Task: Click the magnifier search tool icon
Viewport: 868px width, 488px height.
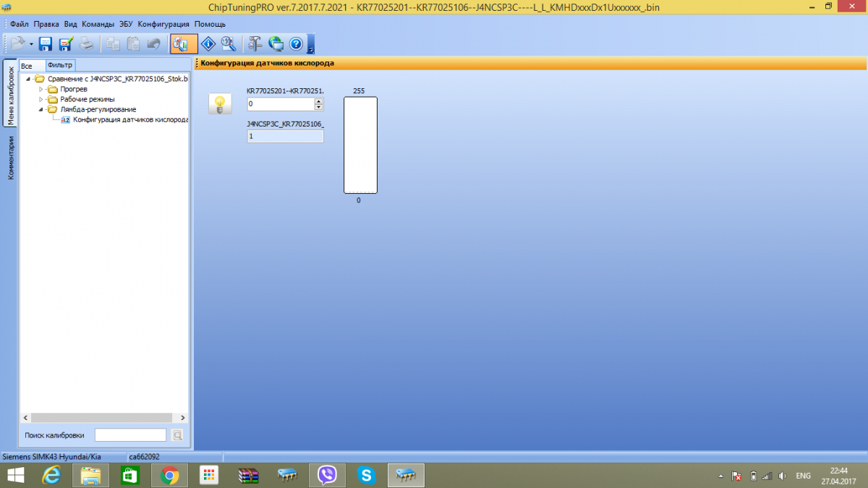Action: coord(229,44)
